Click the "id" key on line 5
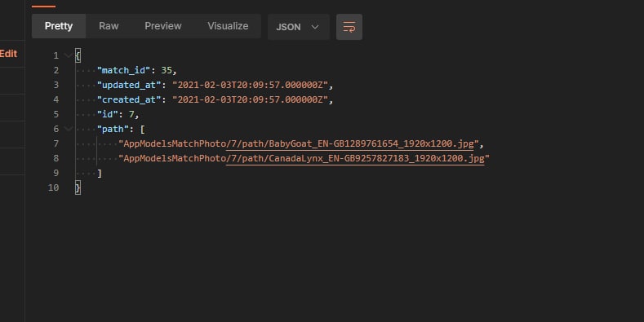The height and width of the screenshot is (322, 644). pyautogui.click(x=108, y=114)
